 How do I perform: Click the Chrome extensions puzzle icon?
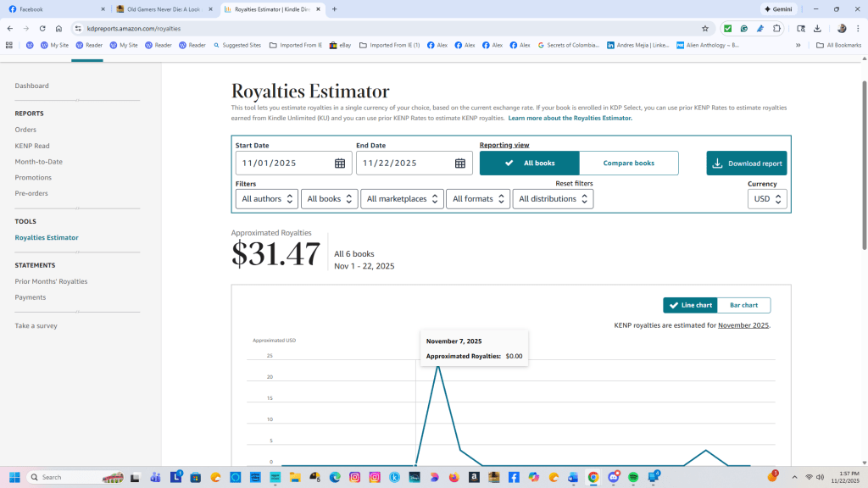pyautogui.click(x=777, y=27)
